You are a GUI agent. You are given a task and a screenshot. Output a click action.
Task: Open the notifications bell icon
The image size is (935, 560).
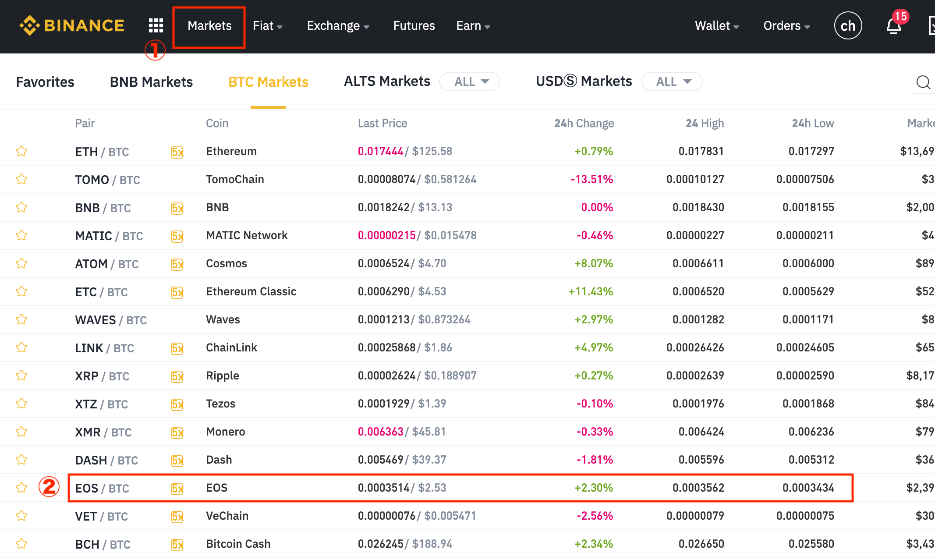pyautogui.click(x=894, y=26)
